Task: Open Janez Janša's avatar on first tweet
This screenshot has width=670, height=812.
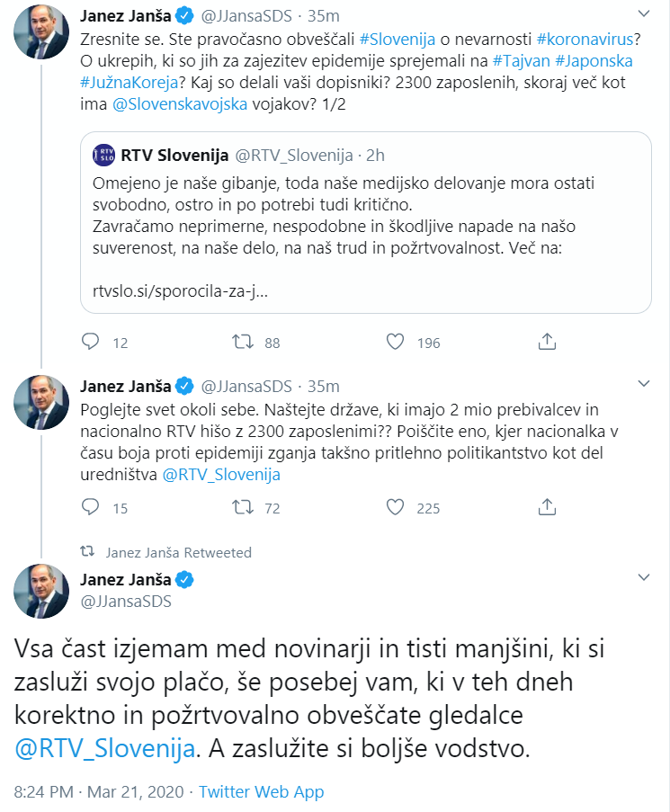Action: (41, 31)
